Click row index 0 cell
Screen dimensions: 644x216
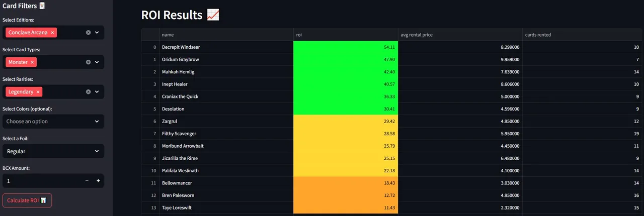150,47
